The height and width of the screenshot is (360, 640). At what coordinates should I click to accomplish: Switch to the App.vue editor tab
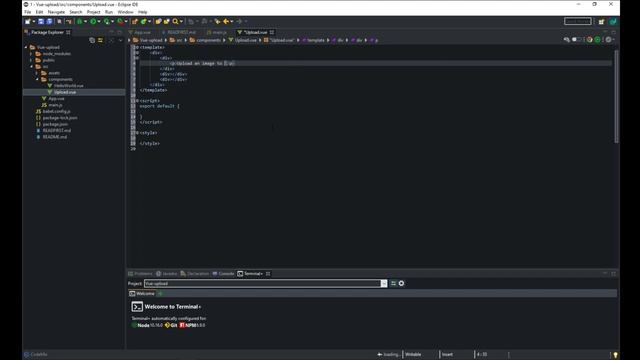tap(140, 32)
